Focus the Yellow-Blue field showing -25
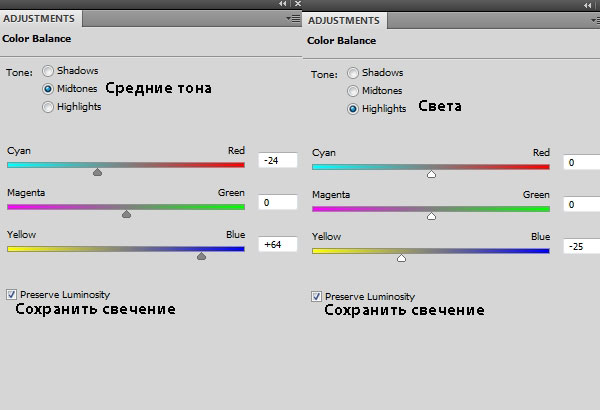600x410 pixels. (582, 246)
